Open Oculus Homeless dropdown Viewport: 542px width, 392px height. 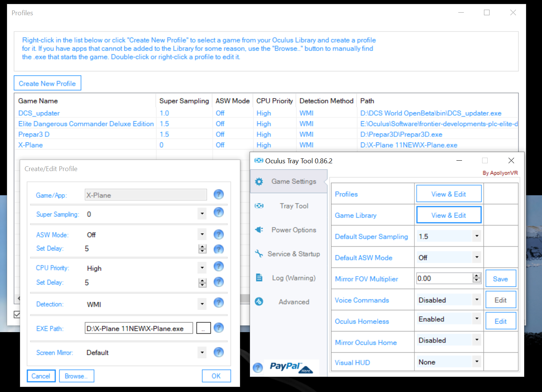477,318
